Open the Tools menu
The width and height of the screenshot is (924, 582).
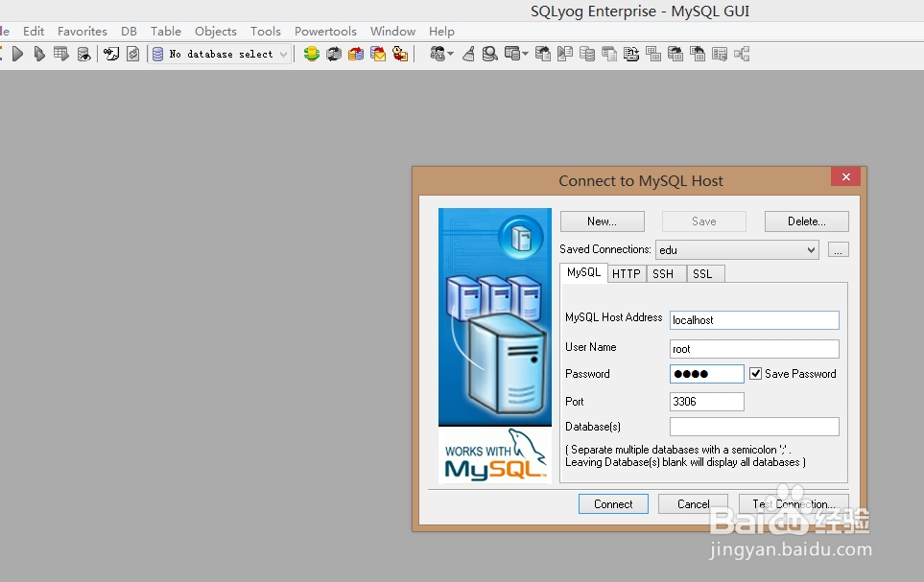click(266, 32)
